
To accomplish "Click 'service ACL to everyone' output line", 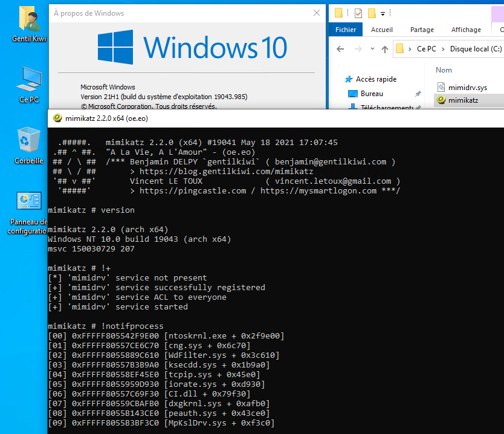I will [137, 297].
